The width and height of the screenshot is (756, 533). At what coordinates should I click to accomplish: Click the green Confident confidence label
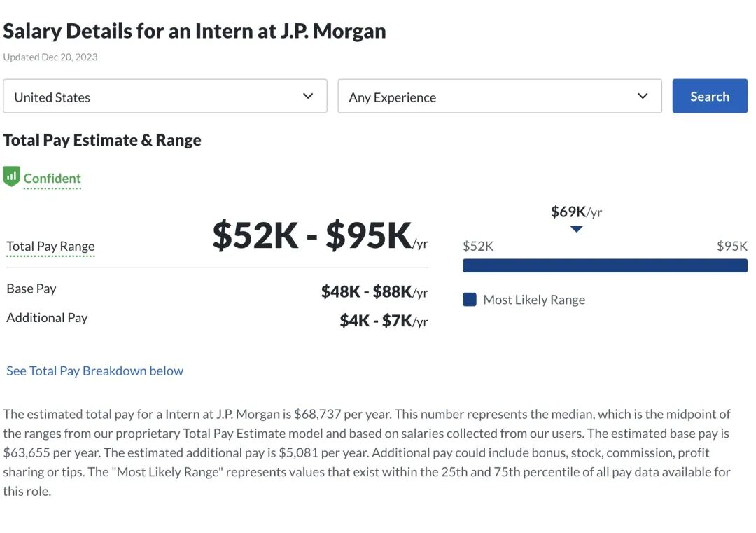click(52, 179)
